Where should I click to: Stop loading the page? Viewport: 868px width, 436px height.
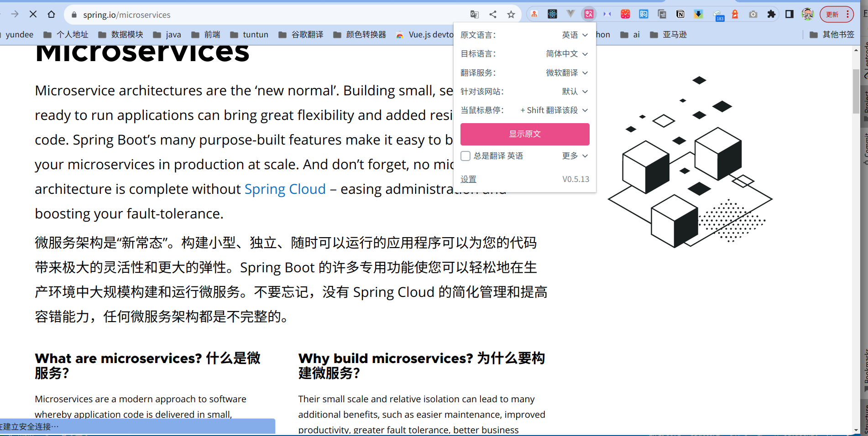[33, 15]
